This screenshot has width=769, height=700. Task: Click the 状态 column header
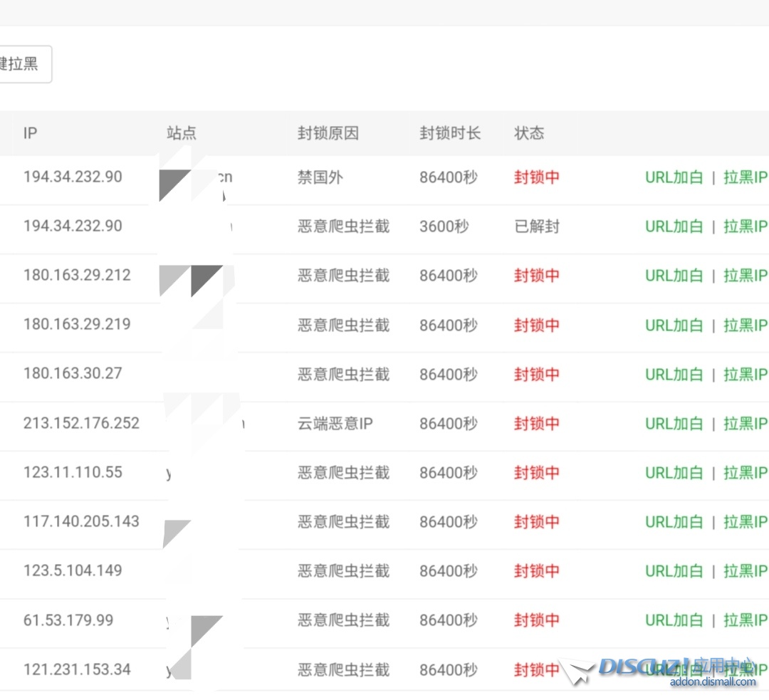click(529, 133)
